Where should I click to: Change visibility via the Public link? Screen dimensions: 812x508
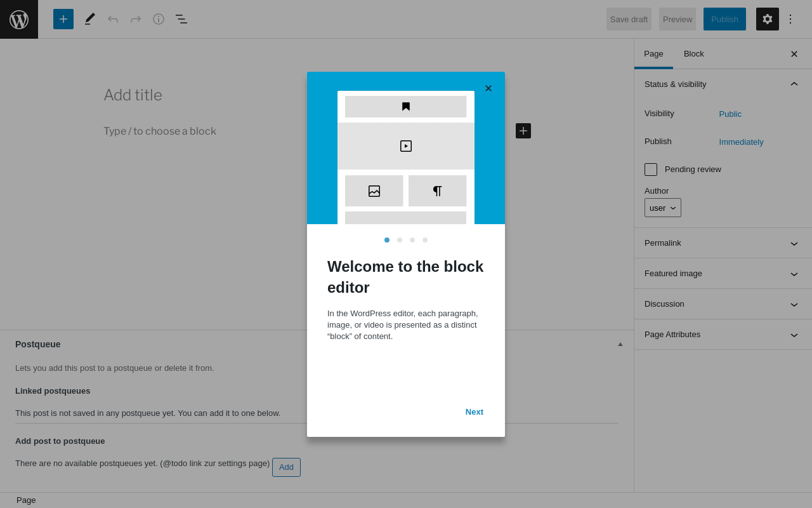tap(730, 114)
